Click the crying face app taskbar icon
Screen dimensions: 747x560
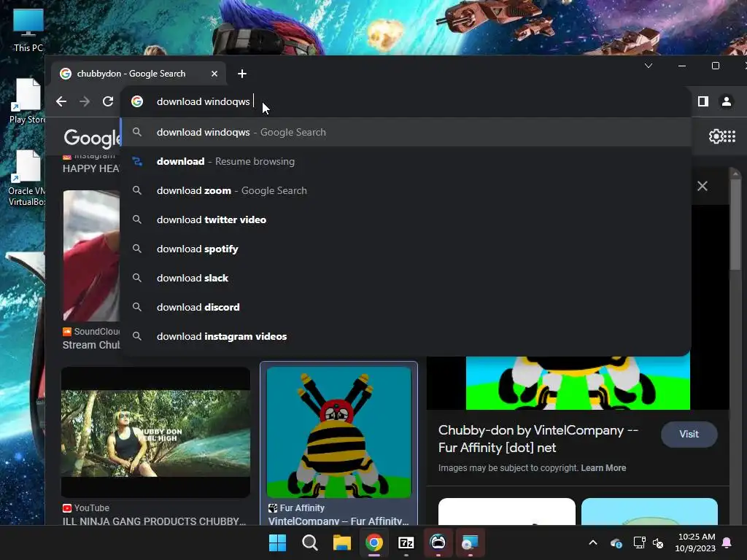tap(438, 542)
